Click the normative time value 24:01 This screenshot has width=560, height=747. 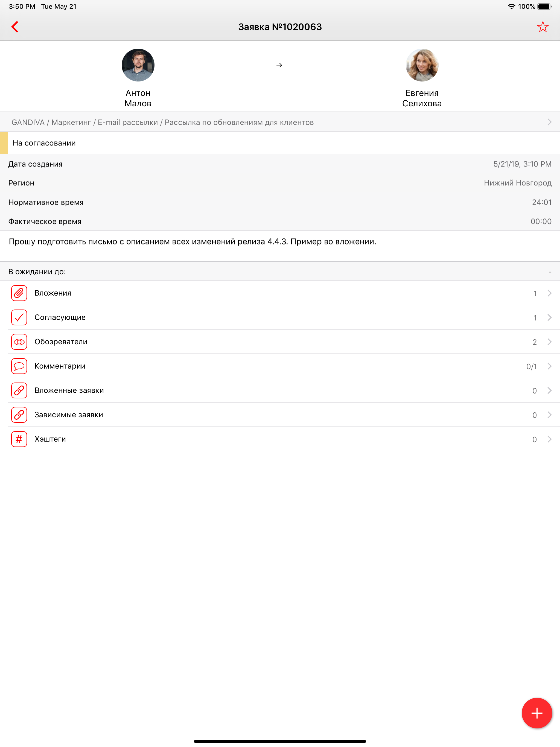[x=541, y=202]
